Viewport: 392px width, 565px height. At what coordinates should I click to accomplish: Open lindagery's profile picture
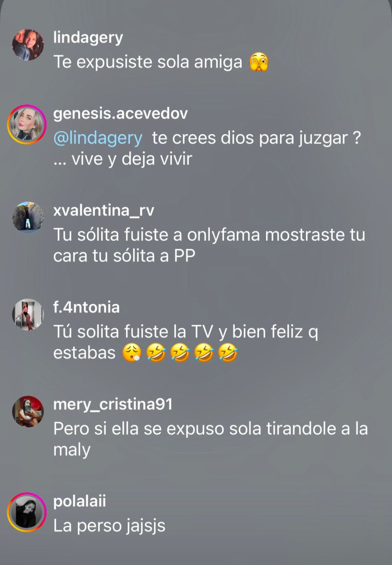coord(28,45)
